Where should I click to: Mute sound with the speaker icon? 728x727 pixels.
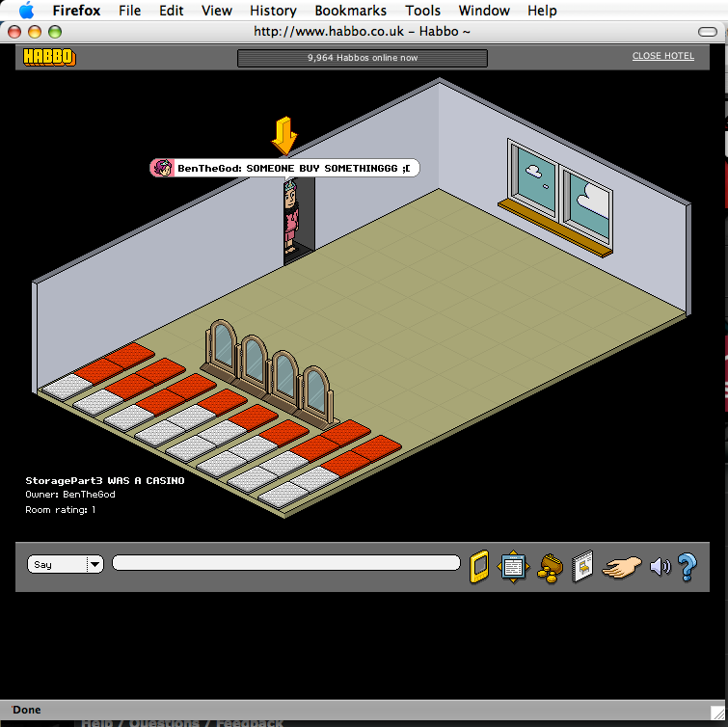[x=660, y=566]
